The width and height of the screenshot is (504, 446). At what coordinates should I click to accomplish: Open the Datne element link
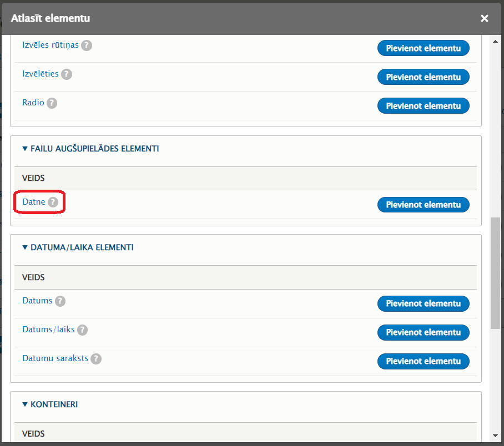[34, 202]
